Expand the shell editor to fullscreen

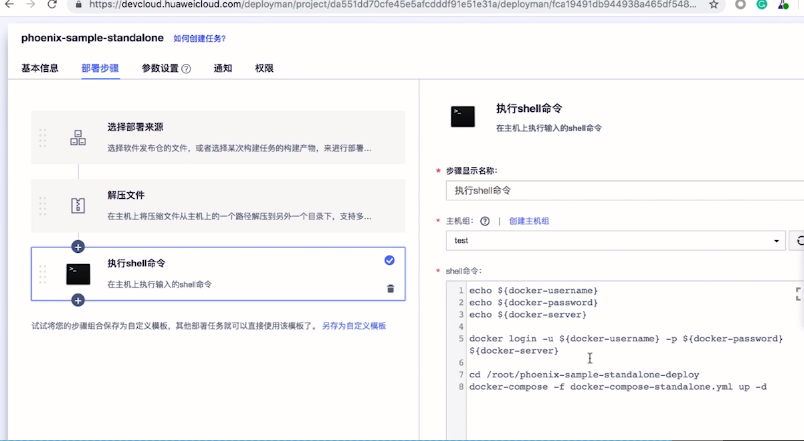point(799,293)
